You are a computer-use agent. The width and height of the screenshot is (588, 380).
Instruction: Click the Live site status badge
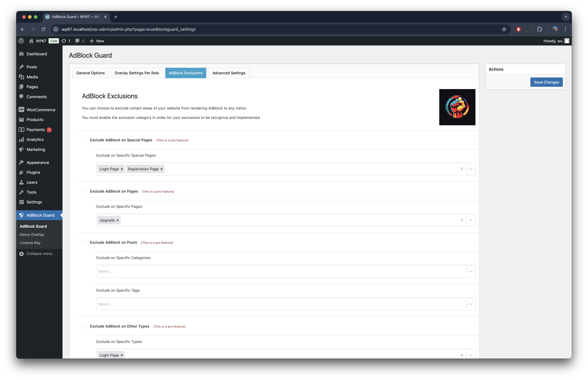pyautogui.click(x=54, y=41)
